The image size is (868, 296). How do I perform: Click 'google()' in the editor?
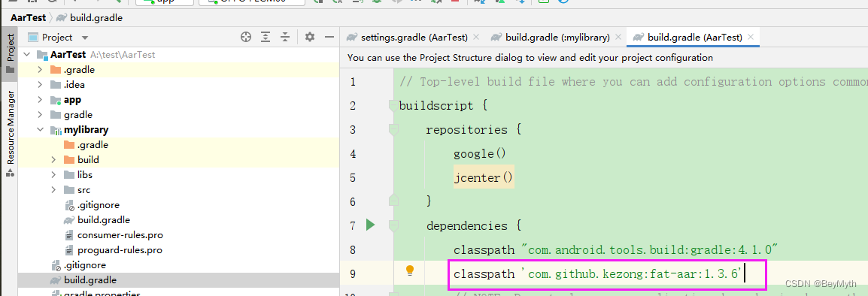click(x=480, y=153)
